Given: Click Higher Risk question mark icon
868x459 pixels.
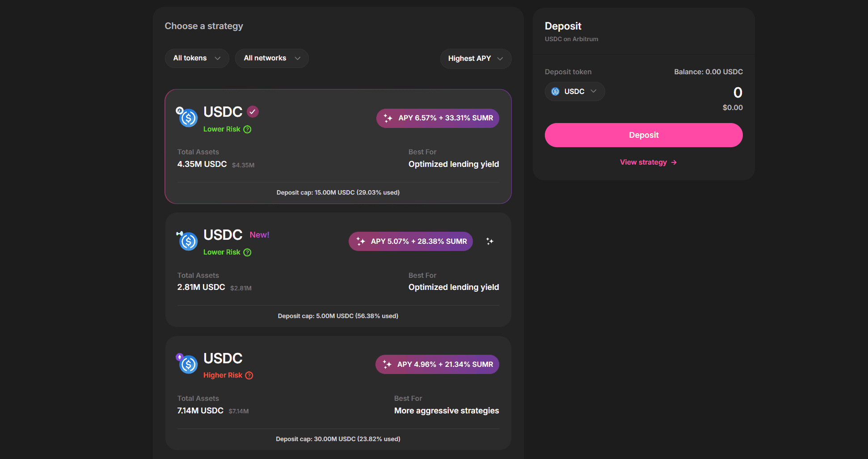Looking at the screenshot, I should pyautogui.click(x=249, y=375).
